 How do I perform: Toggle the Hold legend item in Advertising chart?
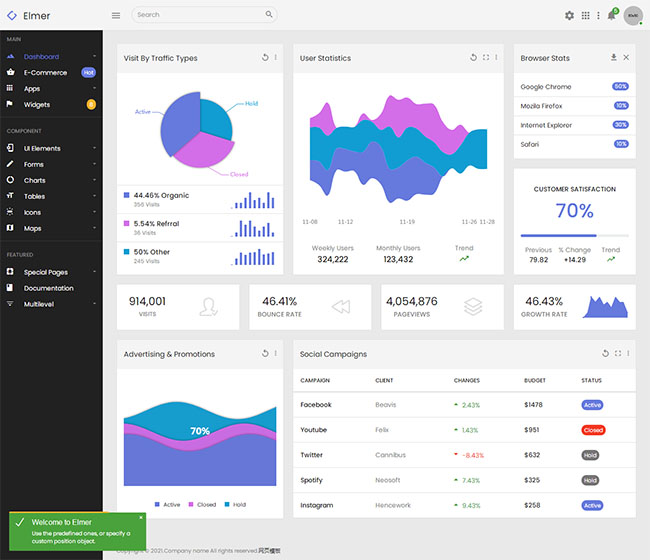point(235,505)
